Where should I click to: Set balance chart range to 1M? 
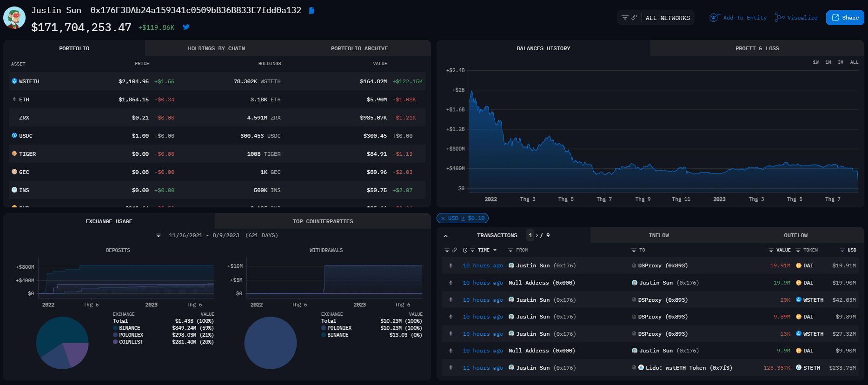[x=828, y=62]
